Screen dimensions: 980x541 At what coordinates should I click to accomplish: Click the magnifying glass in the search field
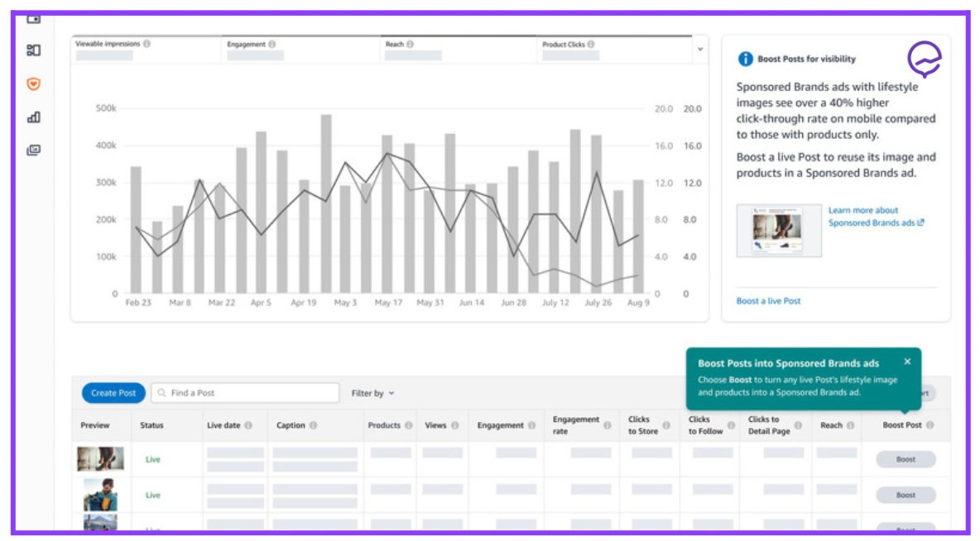(161, 392)
